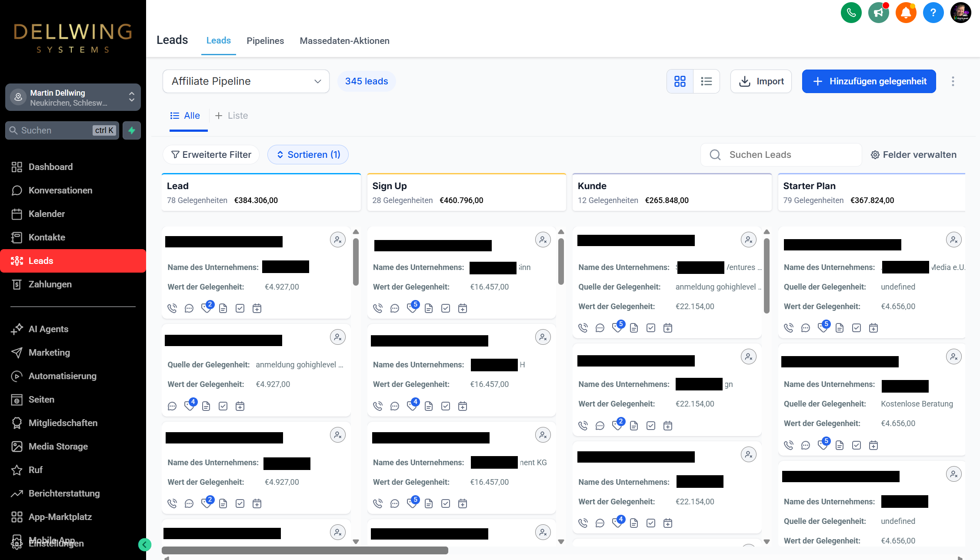Open Marketing in sidebar
This screenshot has height=560, width=980.
coord(73,353)
